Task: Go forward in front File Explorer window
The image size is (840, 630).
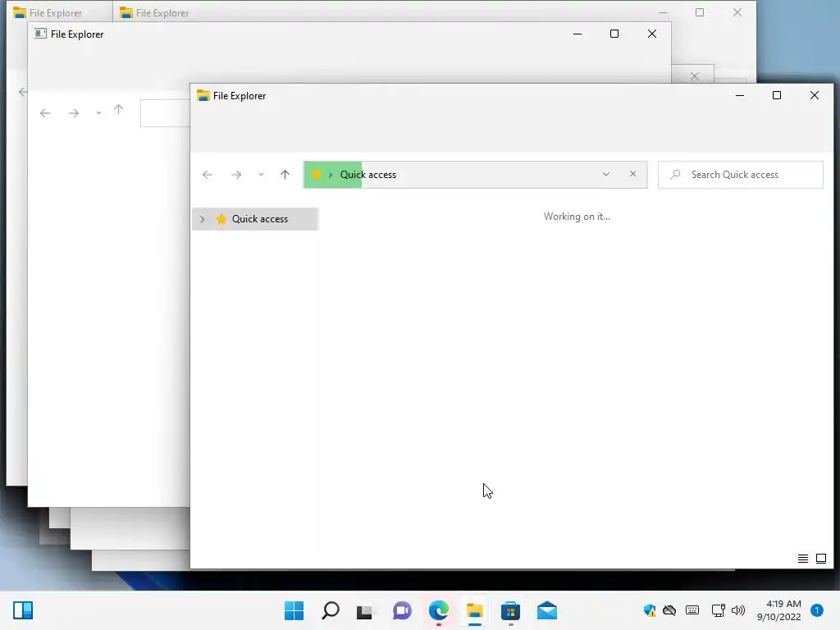Action: 236,175
